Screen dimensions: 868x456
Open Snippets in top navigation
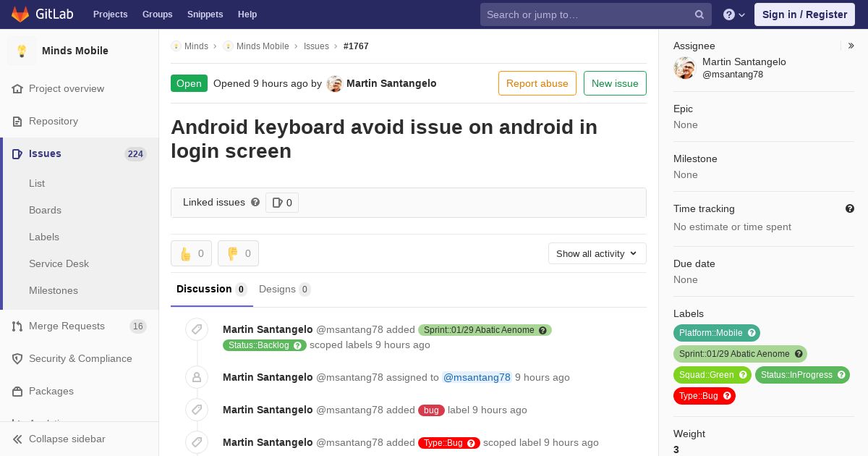coord(205,14)
